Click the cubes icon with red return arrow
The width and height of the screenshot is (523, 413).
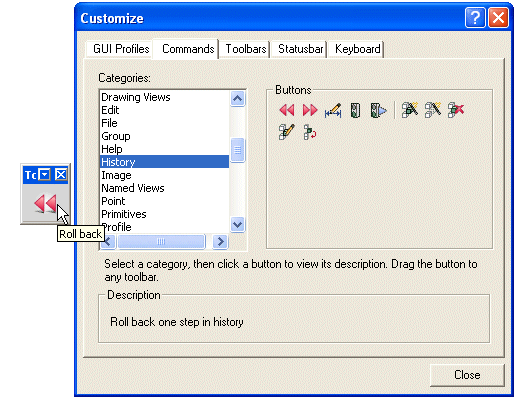310,132
